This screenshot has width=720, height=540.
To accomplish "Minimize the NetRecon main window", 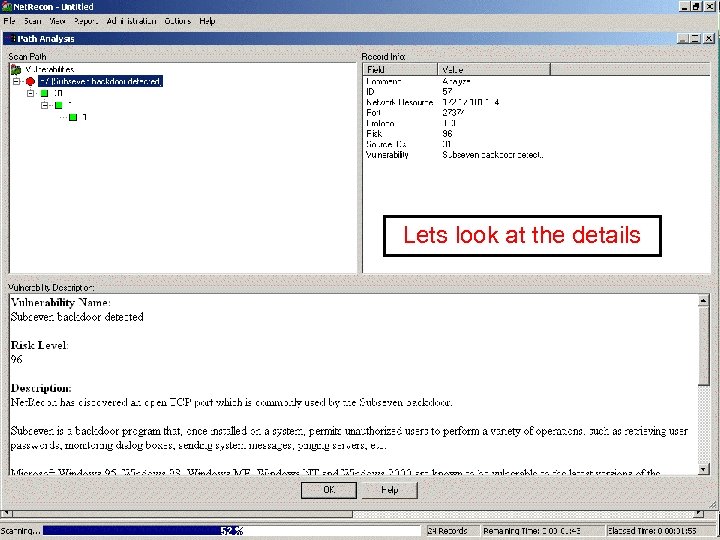I will 685,6.
